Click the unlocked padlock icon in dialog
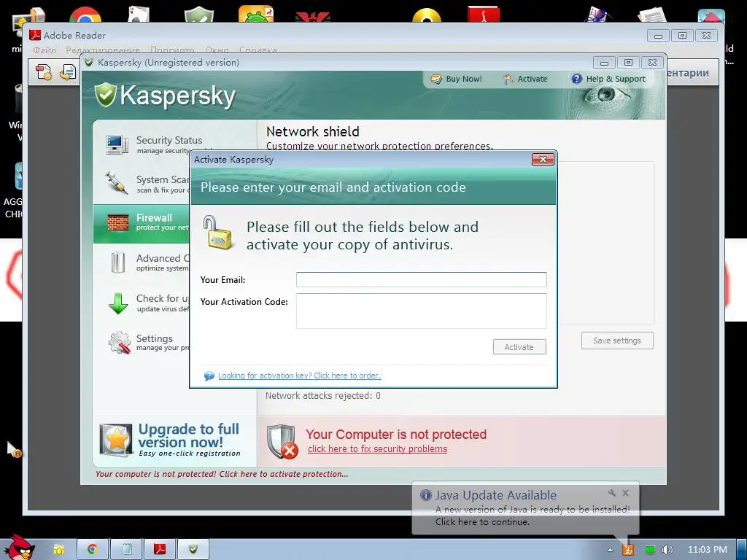The image size is (747, 560). pos(218,232)
